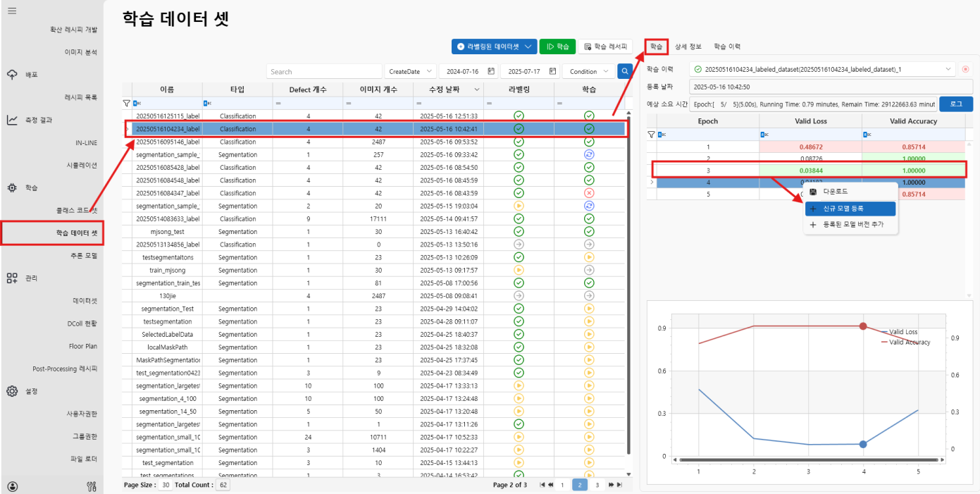980x494 pixels.
Task: Expand the Condition dropdown
Action: (x=588, y=71)
